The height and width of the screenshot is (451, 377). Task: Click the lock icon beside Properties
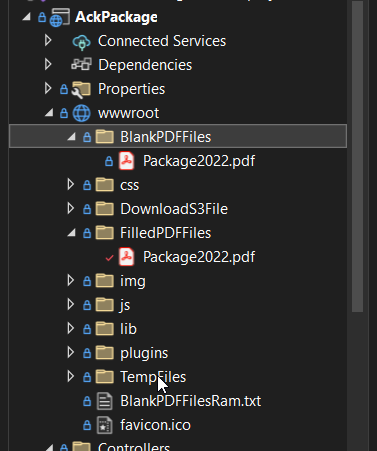click(64, 89)
